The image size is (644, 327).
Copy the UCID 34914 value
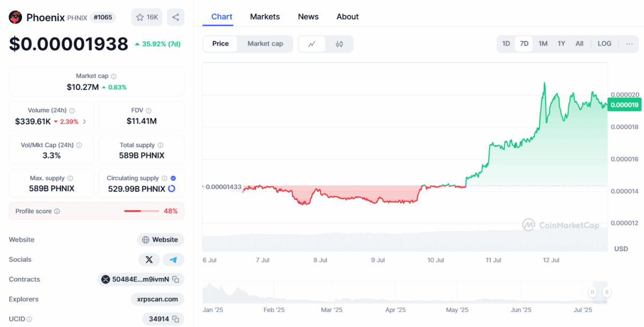(175, 319)
